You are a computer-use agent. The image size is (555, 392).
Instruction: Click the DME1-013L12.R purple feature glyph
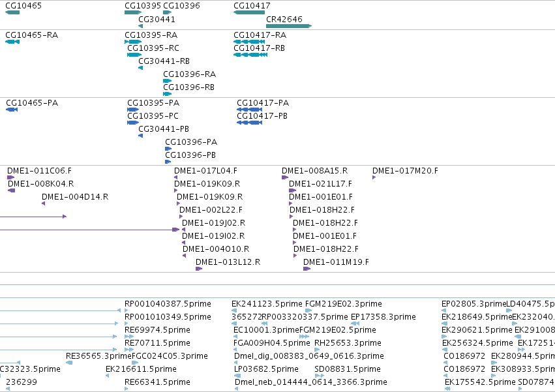coord(199,269)
